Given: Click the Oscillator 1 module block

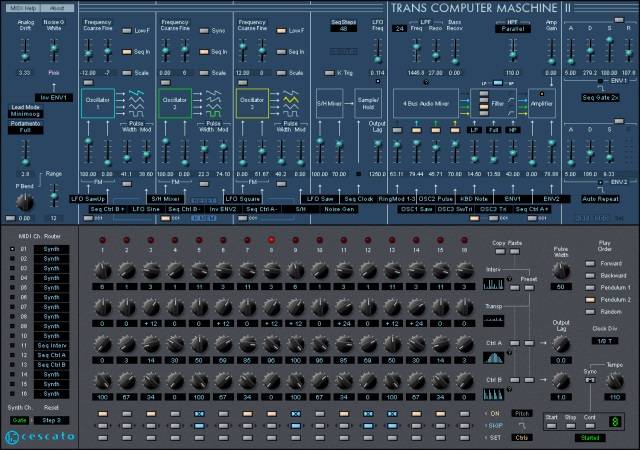Looking at the screenshot, I should (x=98, y=104).
